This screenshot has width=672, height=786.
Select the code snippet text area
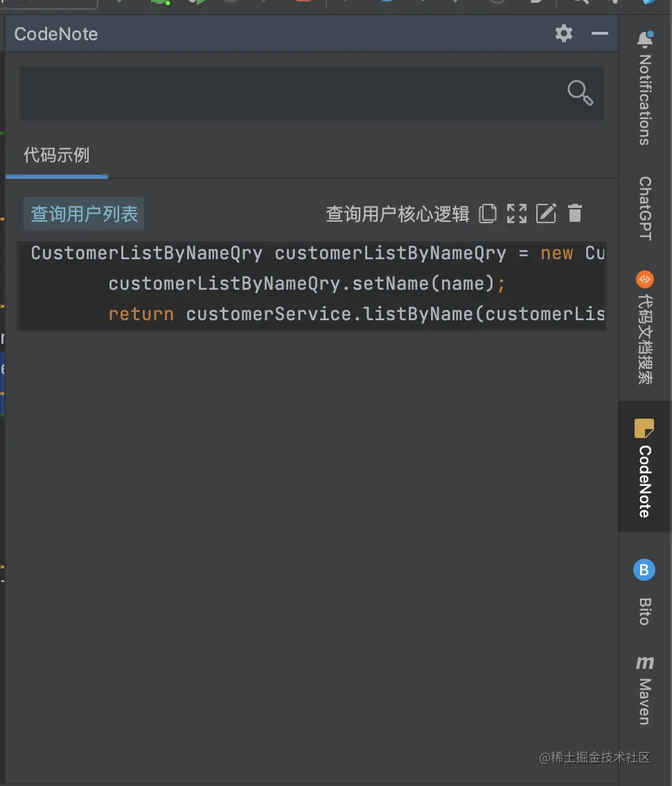[x=312, y=283]
